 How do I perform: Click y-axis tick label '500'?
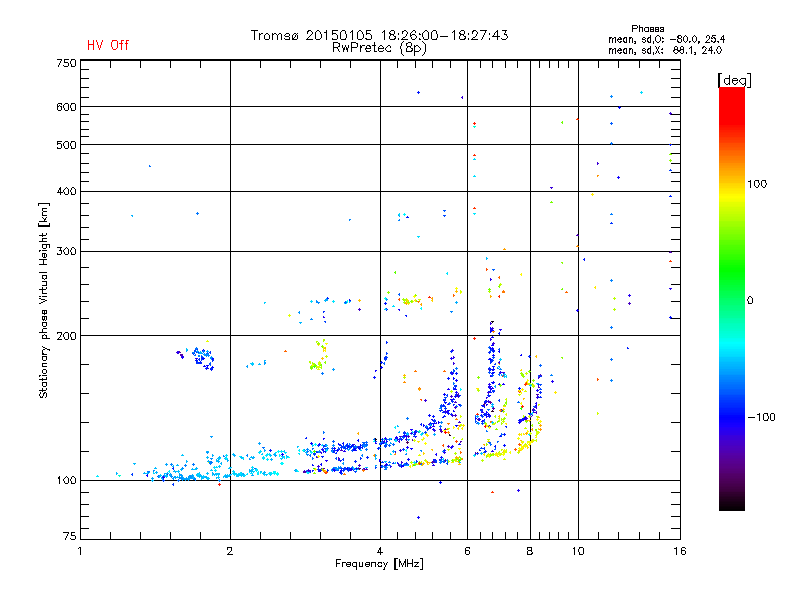(66, 145)
